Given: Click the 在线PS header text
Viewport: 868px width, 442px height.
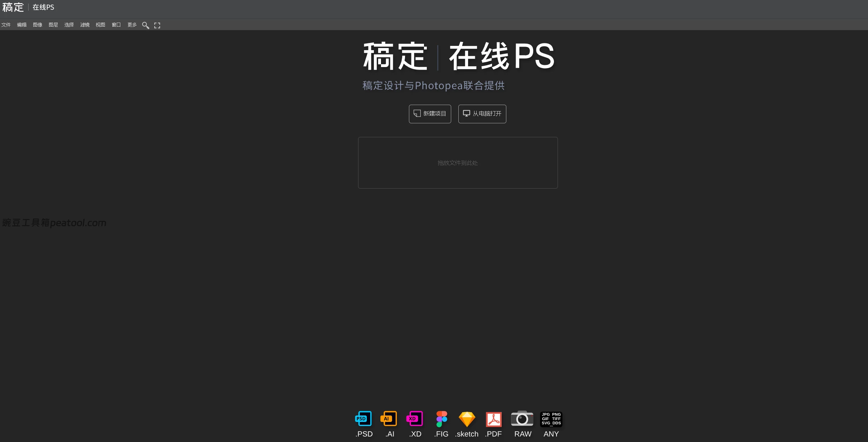Looking at the screenshot, I should point(43,7).
